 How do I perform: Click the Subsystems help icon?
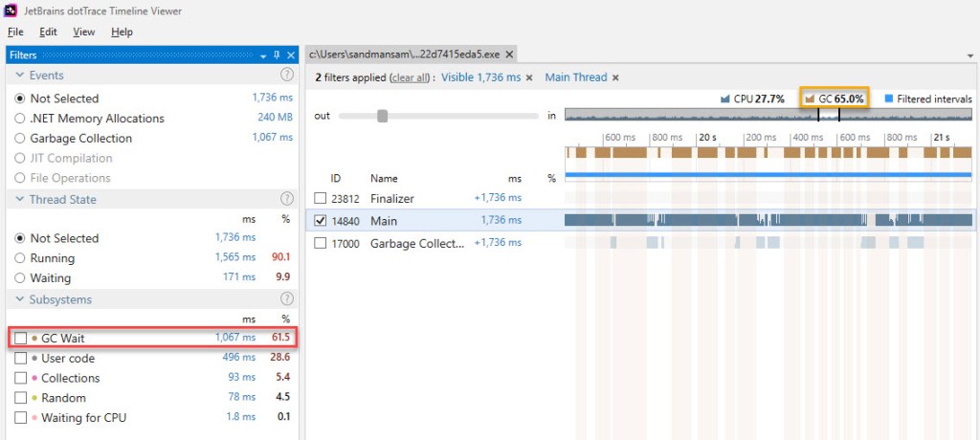(286, 299)
